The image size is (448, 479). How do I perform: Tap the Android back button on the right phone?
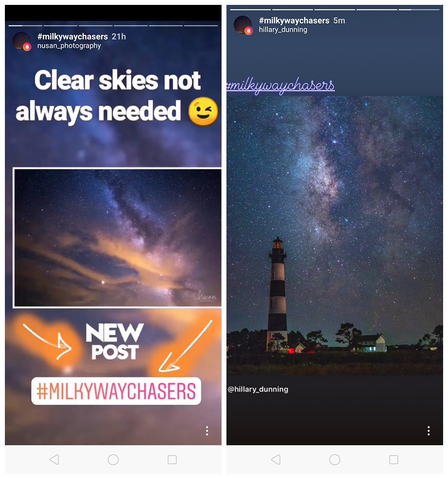276,459
